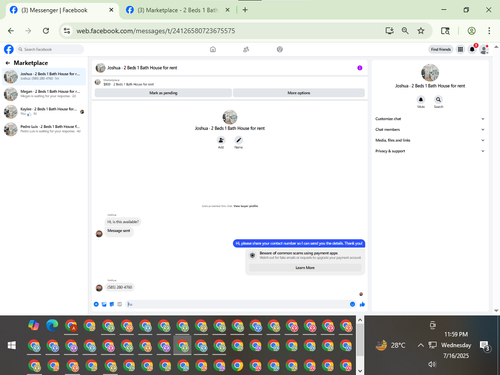Open View buyer profile link
The width and height of the screenshot is (500, 375).
tap(246, 206)
